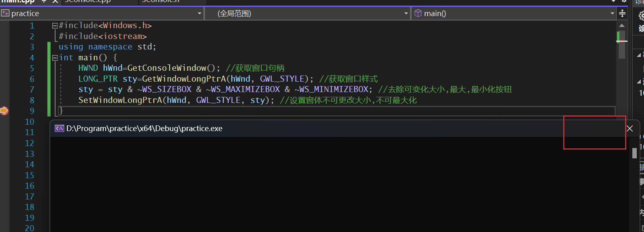Screen dimensions: 644x232
Task: Click the LONG_PTR type on line 6
Action: pyautogui.click(x=98, y=79)
